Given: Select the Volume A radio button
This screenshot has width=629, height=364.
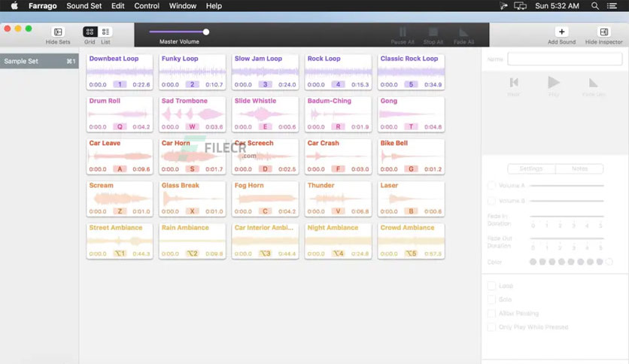Looking at the screenshot, I should [x=491, y=186].
